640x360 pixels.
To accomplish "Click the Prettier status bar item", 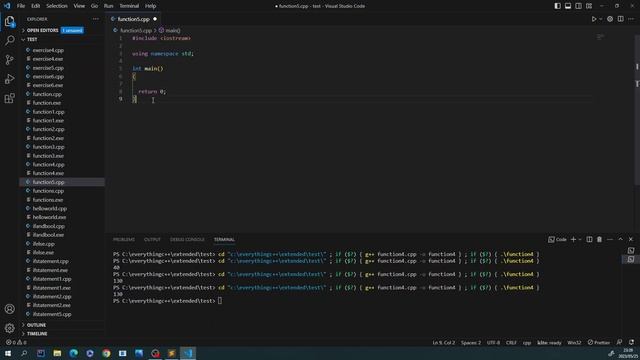I will coord(599,342).
